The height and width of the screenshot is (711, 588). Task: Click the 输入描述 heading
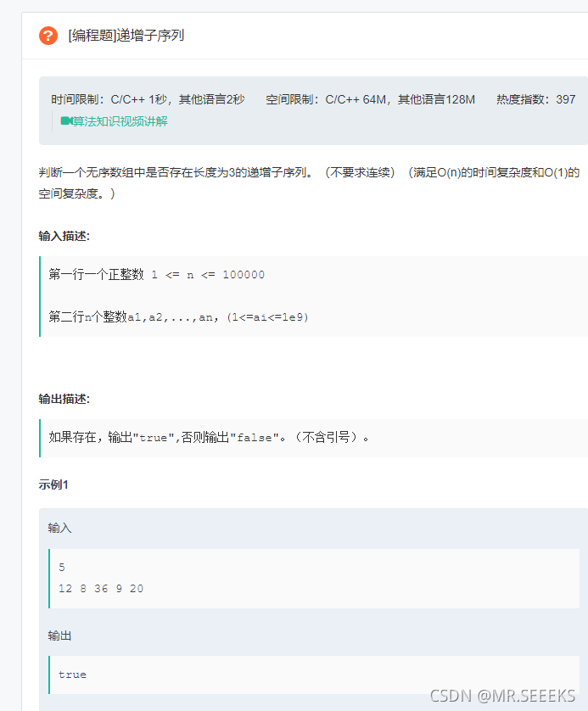(64, 236)
